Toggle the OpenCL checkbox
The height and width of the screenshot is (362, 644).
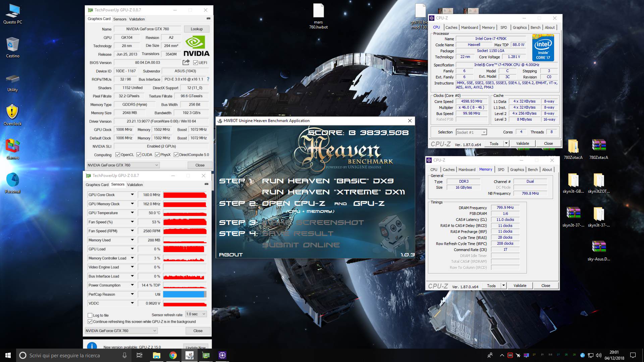coord(118,155)
